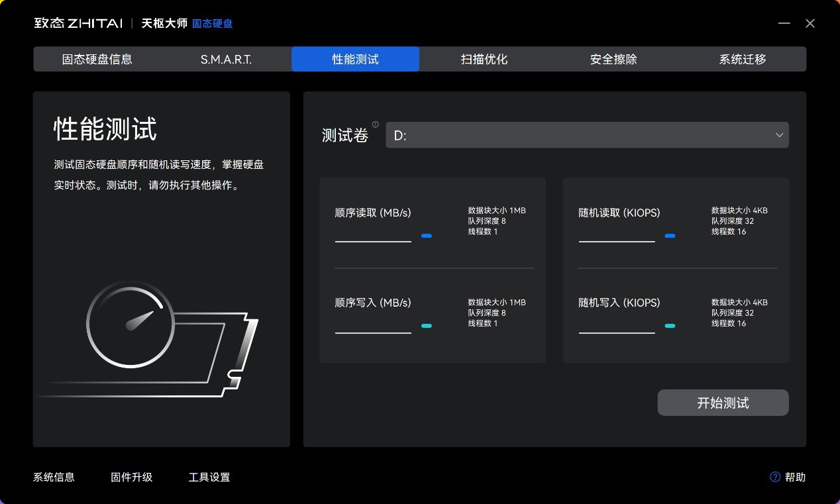Click the 随机读取 (KIOPS) label
Viewport: 840px width, 504px height.
(x=619, y=213)
